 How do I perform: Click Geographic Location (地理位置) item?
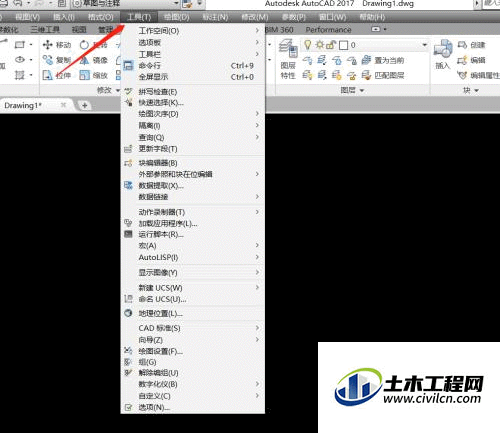point(193,313)
